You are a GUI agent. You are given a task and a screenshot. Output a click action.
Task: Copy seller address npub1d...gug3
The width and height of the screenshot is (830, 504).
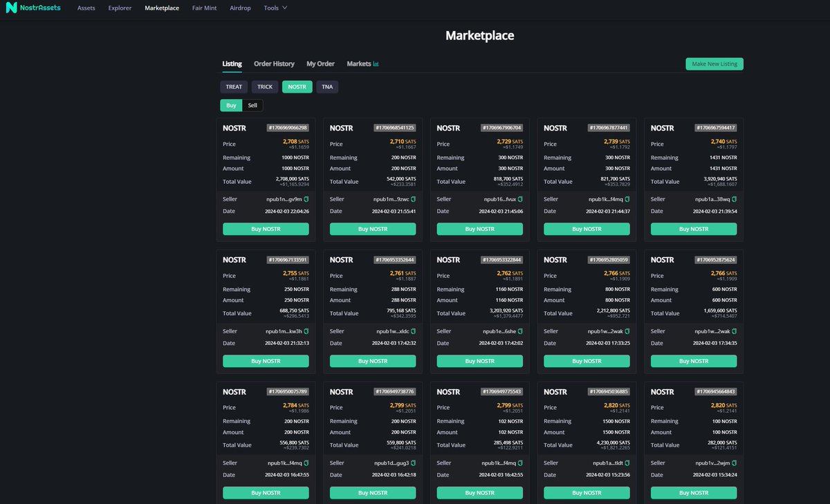pyautogui.click(x=414, y=463)
